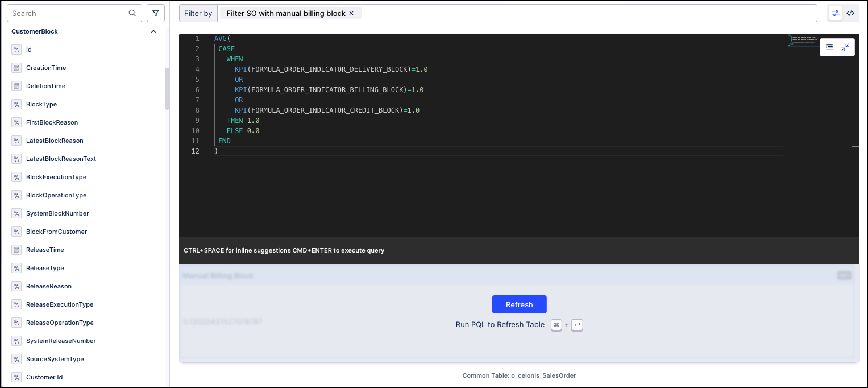Screen dimensions: 868x388
Task: Select the SystemBlockNumber attribute label
Action: 57,213
